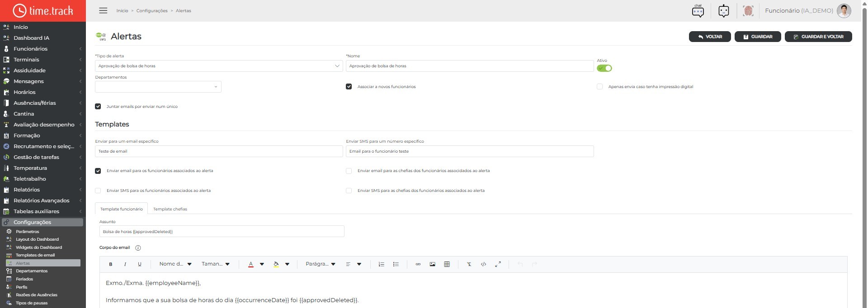
Task: Click the info icon beside Corpo do email
Action: (x=138, y=248)
